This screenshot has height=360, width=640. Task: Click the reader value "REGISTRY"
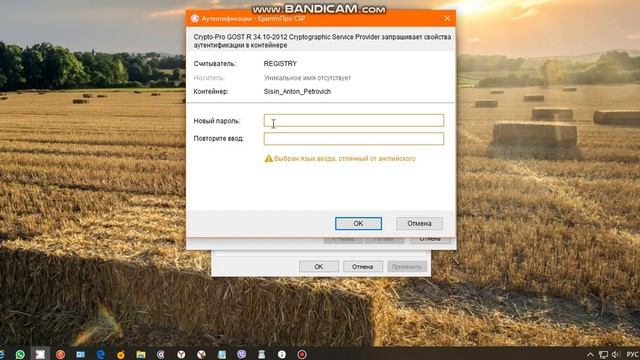click(x=280, y=64)
